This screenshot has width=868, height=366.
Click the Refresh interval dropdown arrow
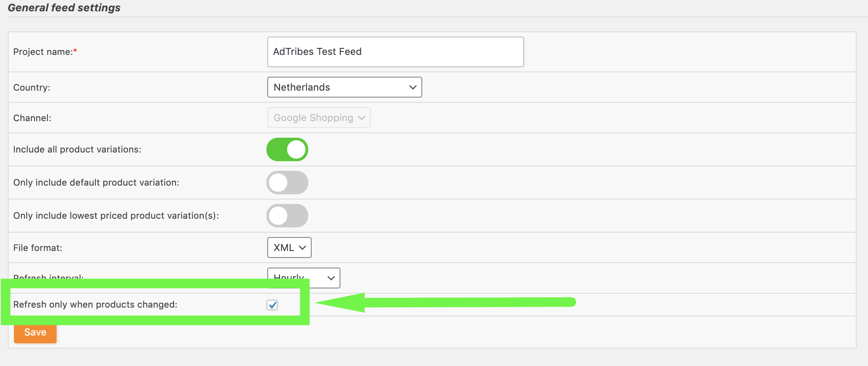pyautogui.click(x=331, y=278)
